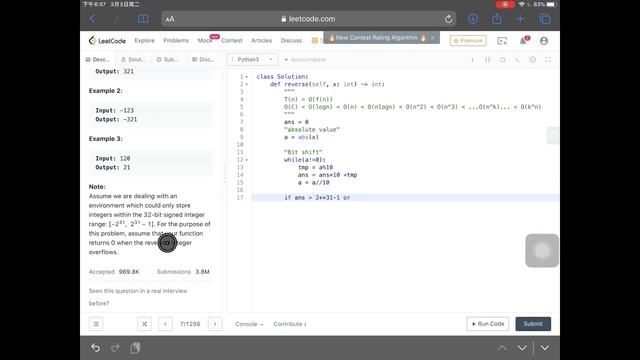Pick a random problem shuffle icon
This screenshot has width=640, height=360.
144,324
